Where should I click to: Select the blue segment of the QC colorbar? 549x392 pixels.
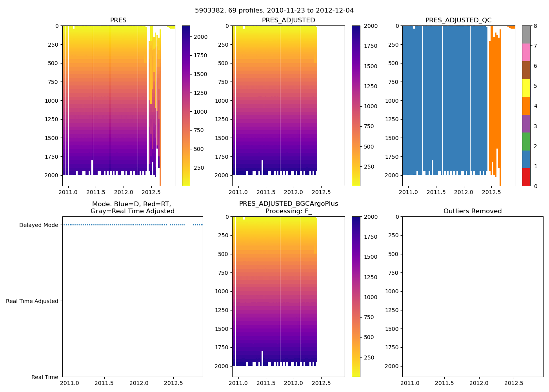click(526, 159)
